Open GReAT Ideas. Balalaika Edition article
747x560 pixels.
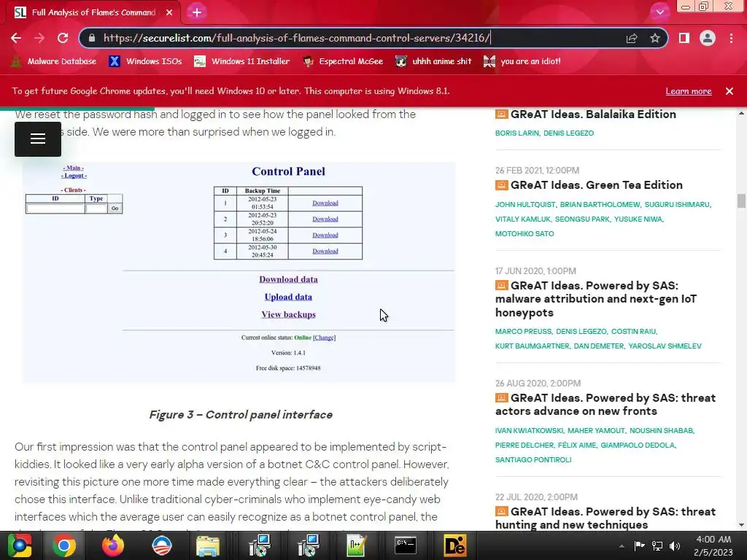[593, 114]
